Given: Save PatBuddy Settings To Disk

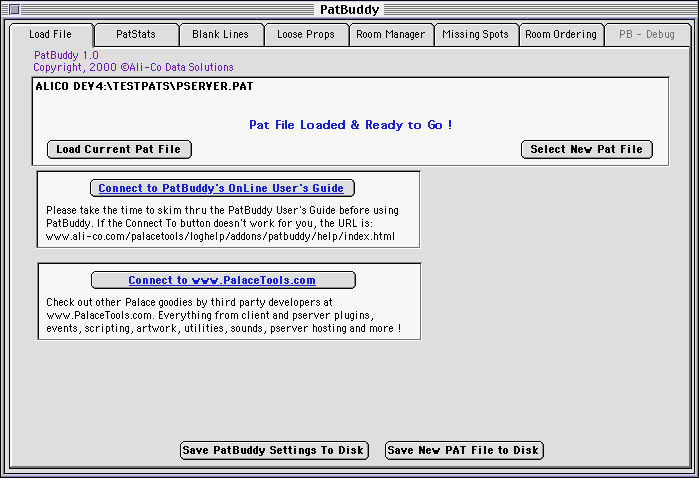Looking at the screenshot, I should pyautogui.click(x=274, y=451).
